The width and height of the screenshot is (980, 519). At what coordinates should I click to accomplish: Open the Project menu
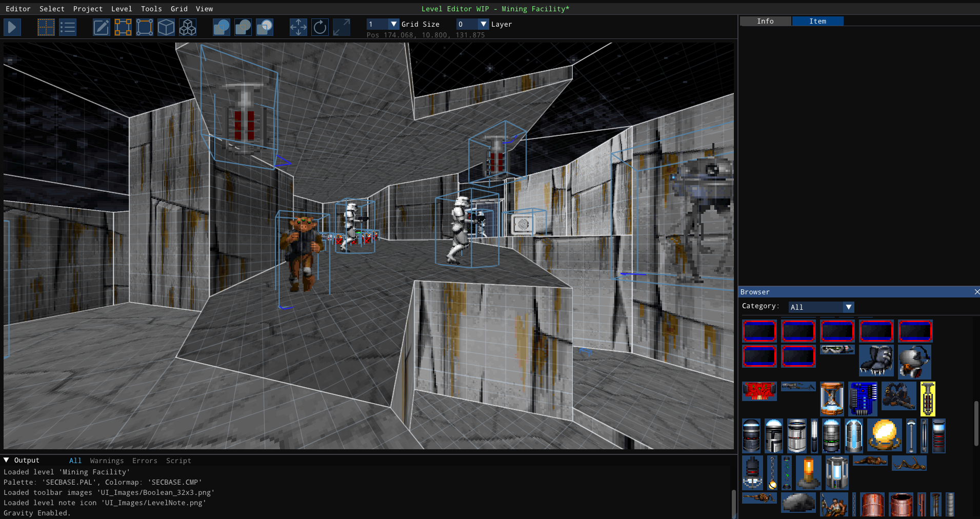(88, 9)
